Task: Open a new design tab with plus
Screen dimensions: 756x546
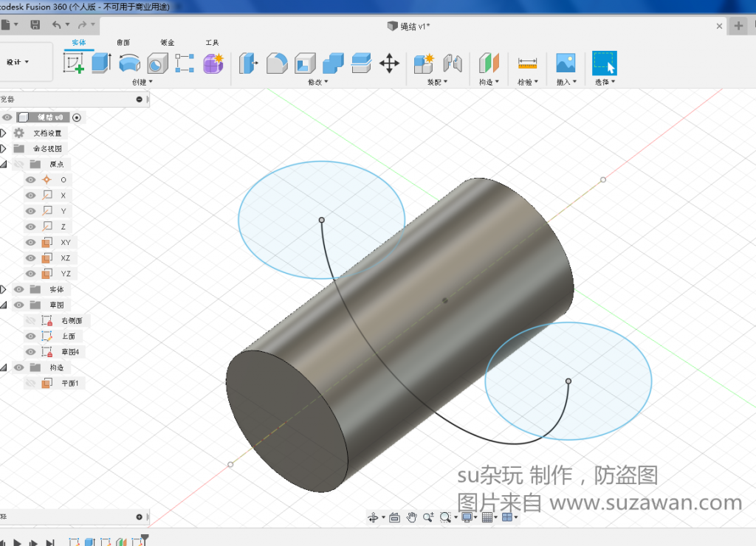Action: [x=738, y=26]
